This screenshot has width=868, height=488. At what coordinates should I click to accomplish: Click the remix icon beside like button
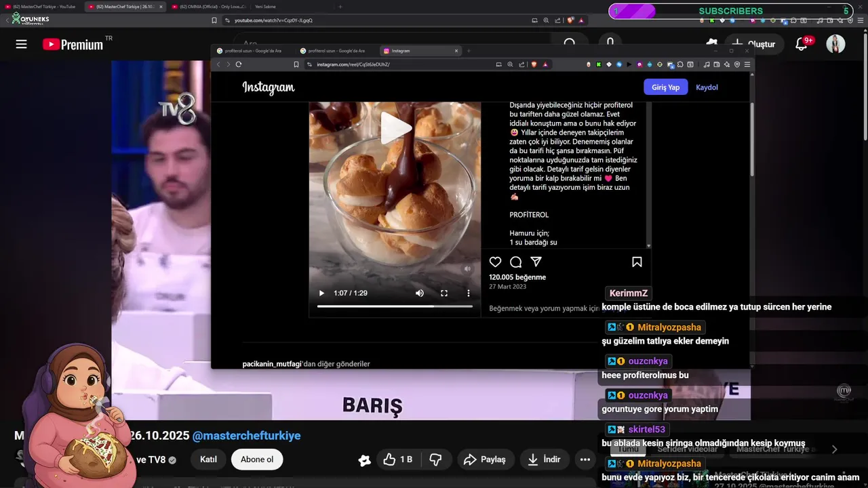point(364,460)
